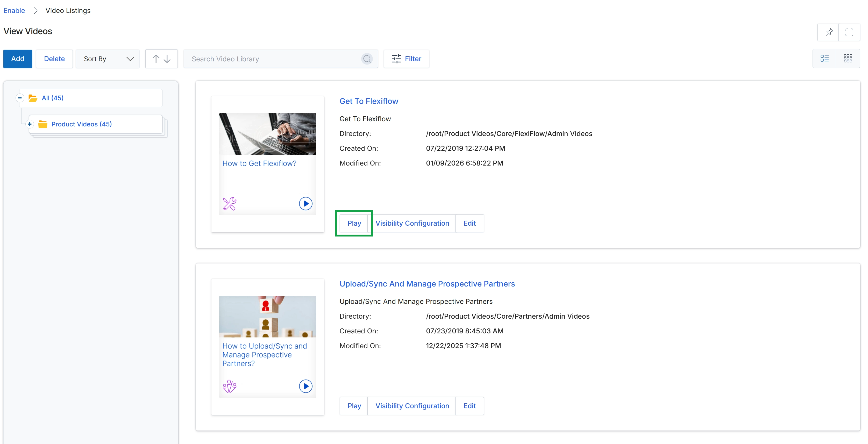Screen dimensions: 868x444
Task: Click the search magnifier icon
Action: [367, 59]
